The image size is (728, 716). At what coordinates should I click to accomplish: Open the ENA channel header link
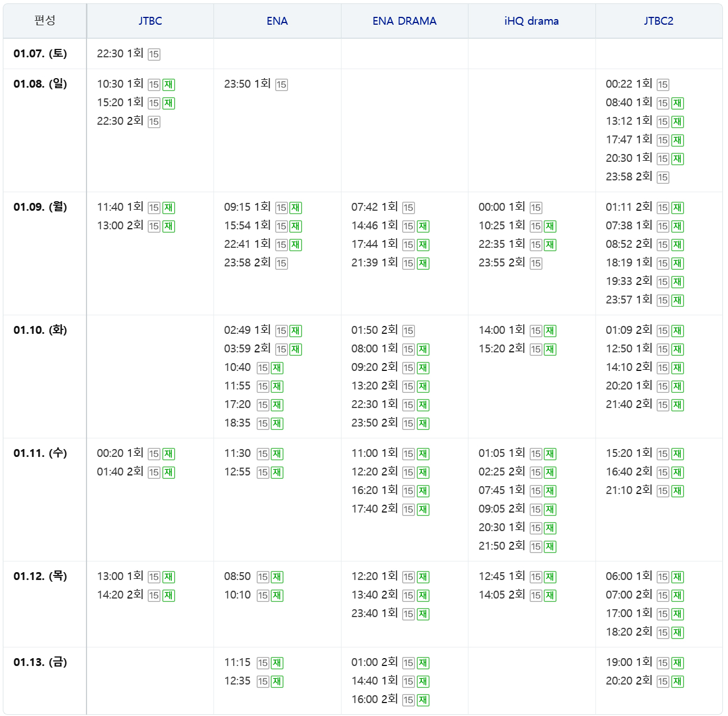pos(277,21)
